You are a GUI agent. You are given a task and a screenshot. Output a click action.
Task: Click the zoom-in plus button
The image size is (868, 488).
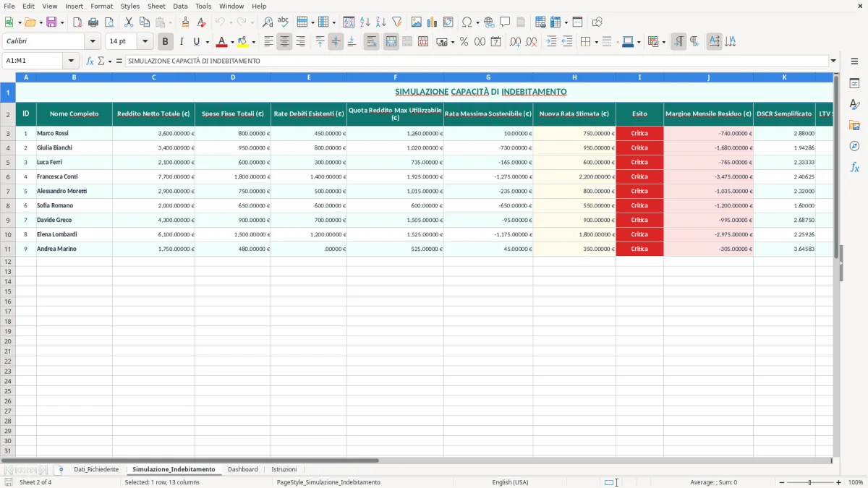(x=839, y=482)
